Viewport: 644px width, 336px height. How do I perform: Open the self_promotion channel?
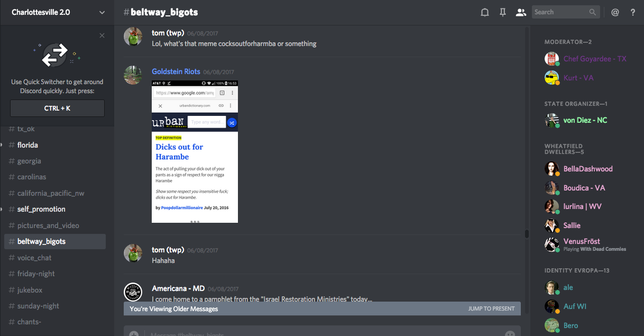(41, 209)
